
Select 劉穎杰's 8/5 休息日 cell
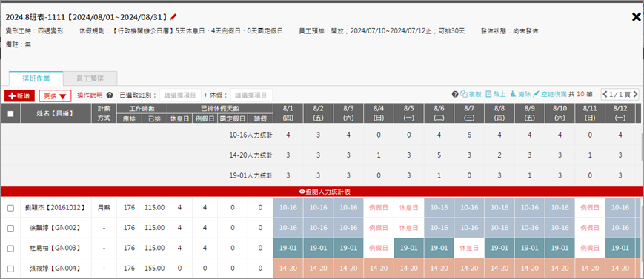pyautogui.click(x=408, y=208)
